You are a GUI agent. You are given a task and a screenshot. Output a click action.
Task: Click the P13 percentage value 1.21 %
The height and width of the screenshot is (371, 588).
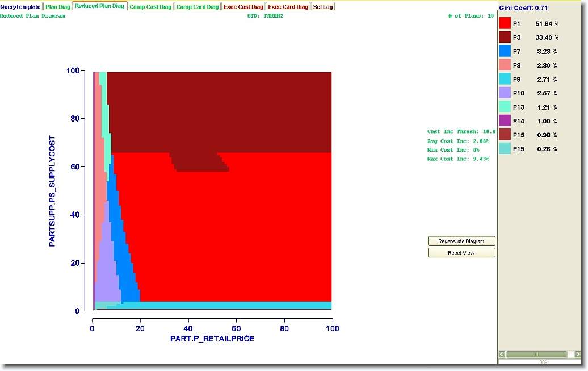(547, 107)
